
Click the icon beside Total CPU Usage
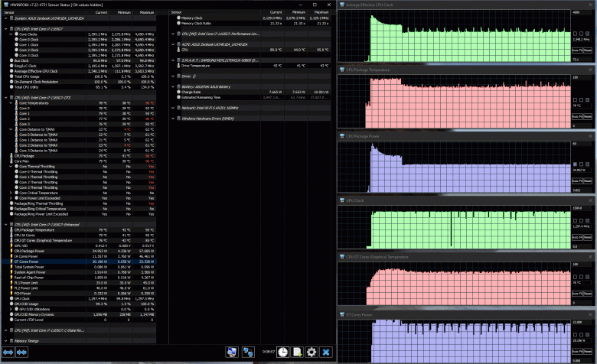(11, 76)
